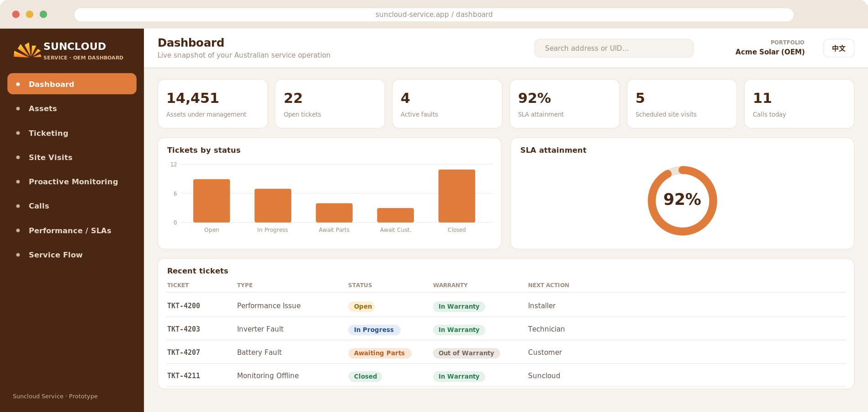Image resolution: width=868 pixels, height=412 pixels.
Task: Open the 11 Calls today card
Action: pyautogui.click(x=799, y=104)
